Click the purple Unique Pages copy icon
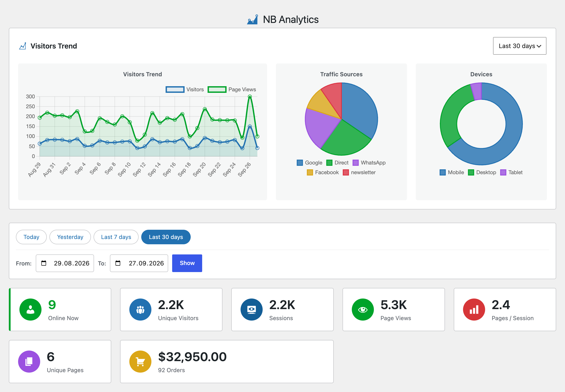This screenshot has width=565, height=392. (29, 362)
